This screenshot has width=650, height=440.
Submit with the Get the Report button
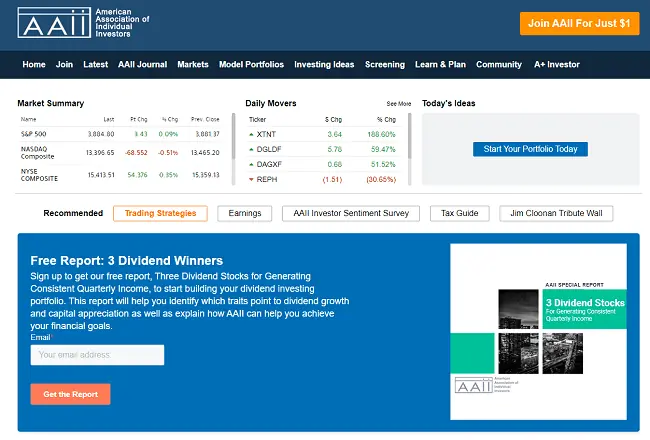coord(70,394)
